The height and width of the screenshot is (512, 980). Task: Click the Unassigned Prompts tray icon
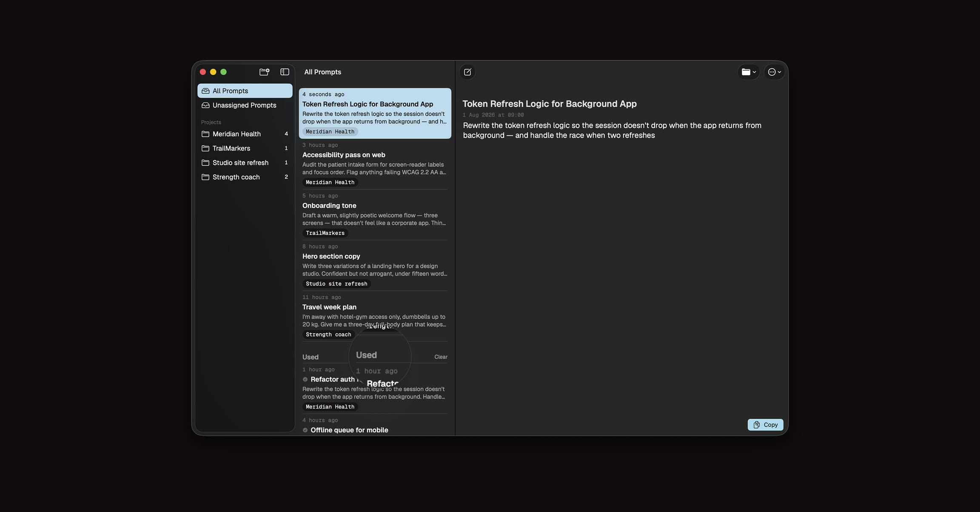point(205,105)
